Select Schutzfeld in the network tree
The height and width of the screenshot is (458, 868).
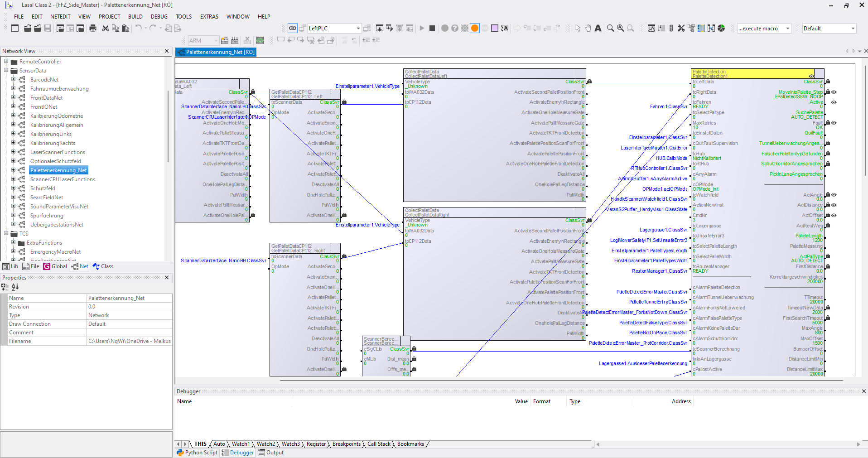coord(43,188)
